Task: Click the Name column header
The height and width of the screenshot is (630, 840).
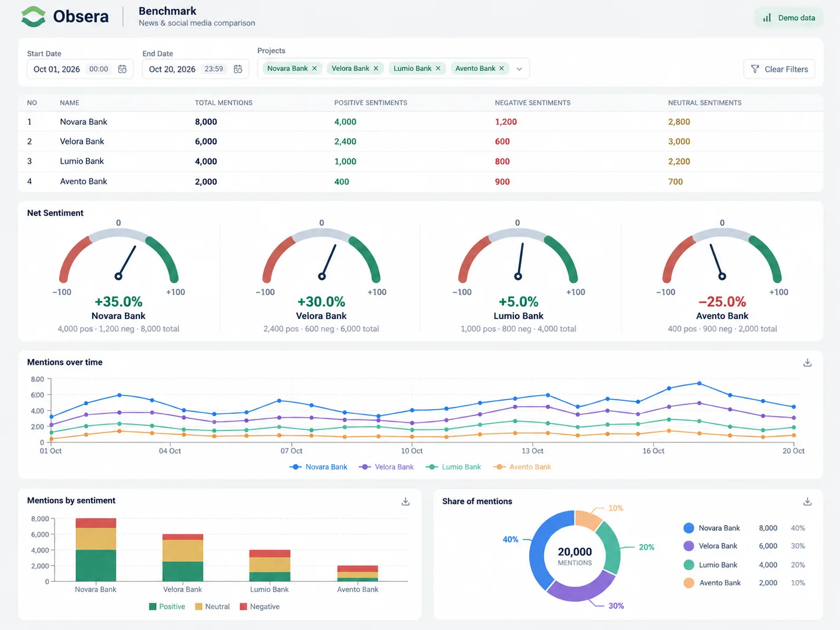Action: (x=70, y=103)
